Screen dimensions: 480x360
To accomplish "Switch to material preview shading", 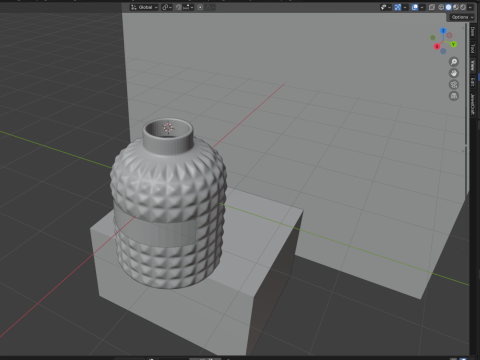I will coord(456,7).
